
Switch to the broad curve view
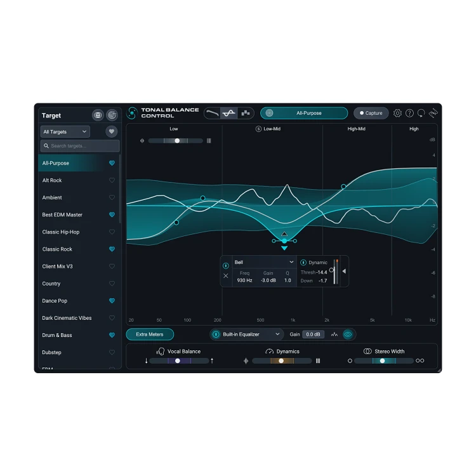(x=212, y=113)
